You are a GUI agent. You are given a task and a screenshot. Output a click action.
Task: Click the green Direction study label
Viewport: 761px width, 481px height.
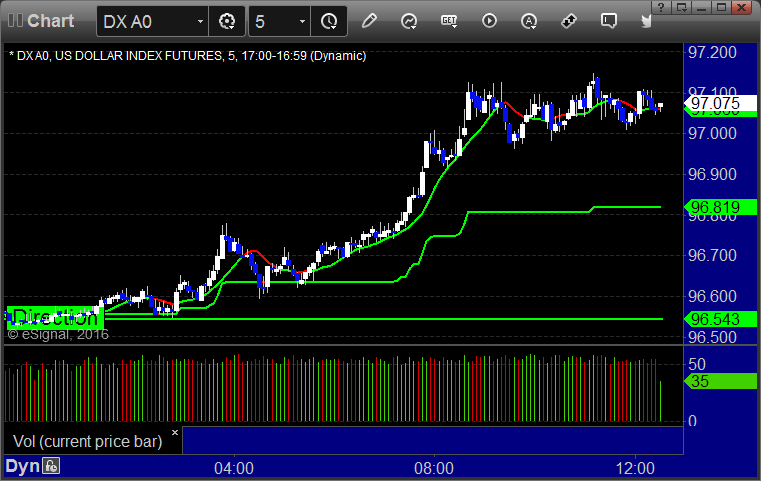tap(55, 318)
